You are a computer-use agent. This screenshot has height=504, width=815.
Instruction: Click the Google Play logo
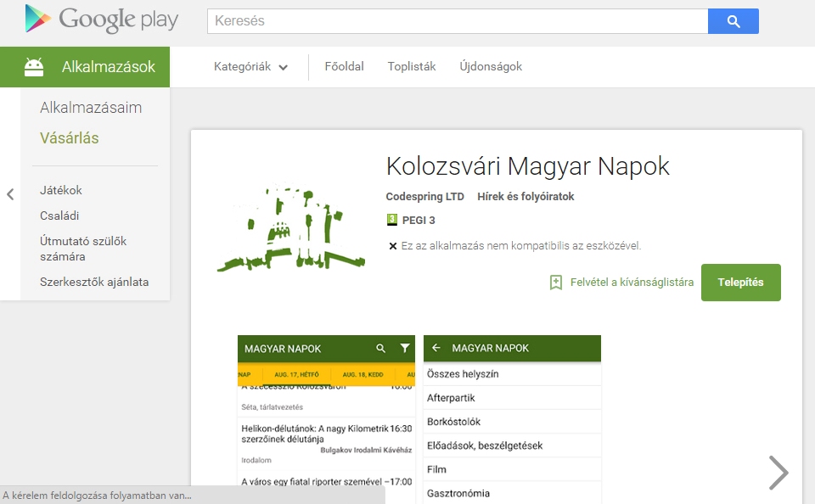click(102, 20)
